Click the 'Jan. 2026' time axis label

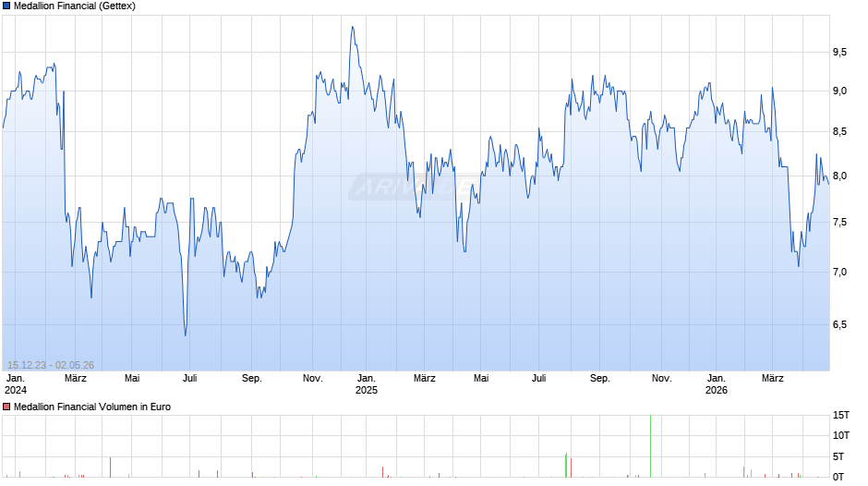[717, 384]
